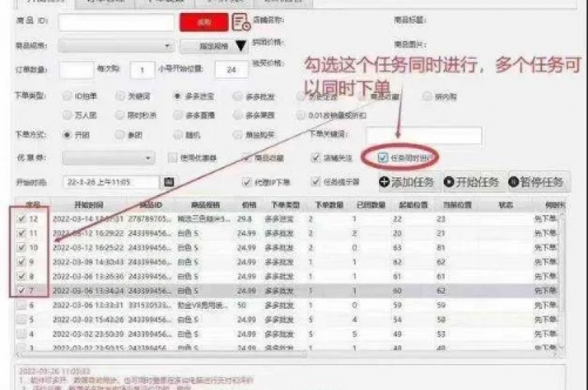Click price cell 29.8 in row 12
This screenshot has height=390, width=588.
pos(244,219)
